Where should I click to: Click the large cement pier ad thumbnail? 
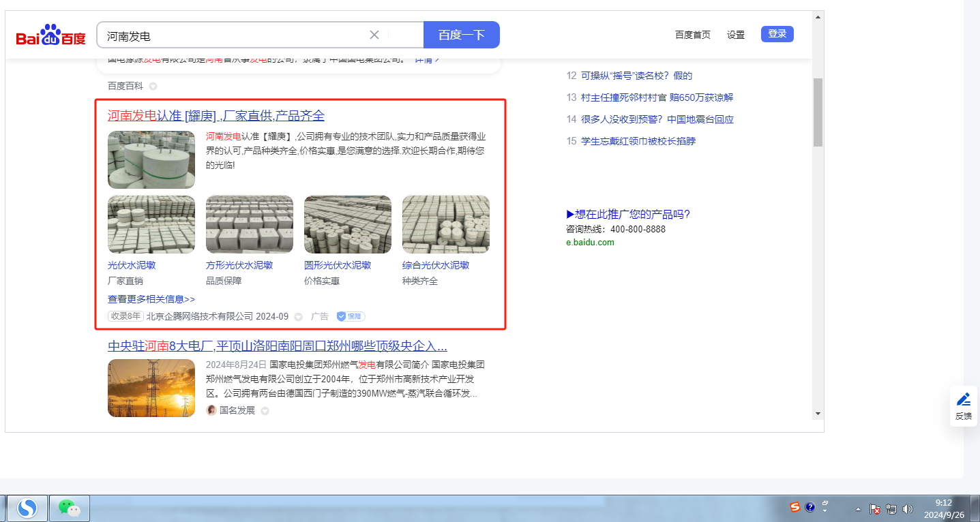click(151, 159)
